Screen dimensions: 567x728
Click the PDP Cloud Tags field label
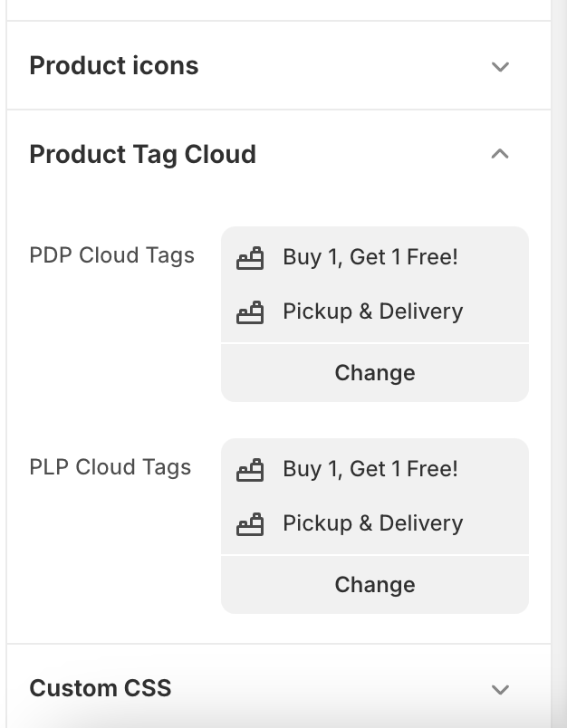point(112,255)
